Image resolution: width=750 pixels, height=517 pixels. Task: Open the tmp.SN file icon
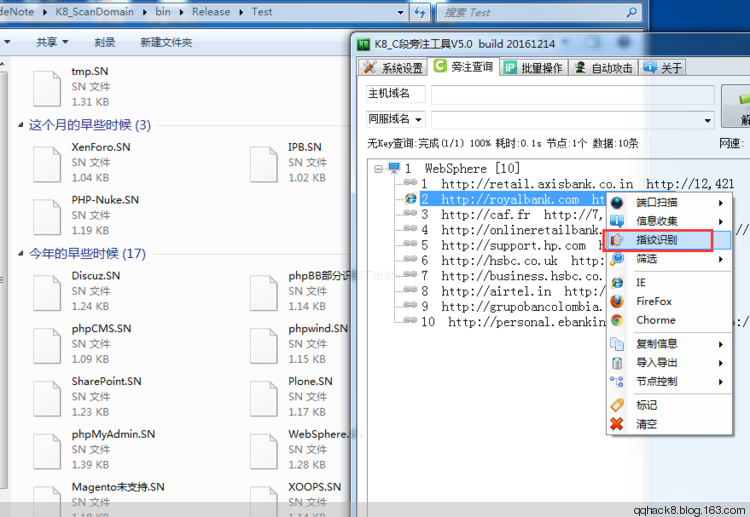tap(47, 88)
